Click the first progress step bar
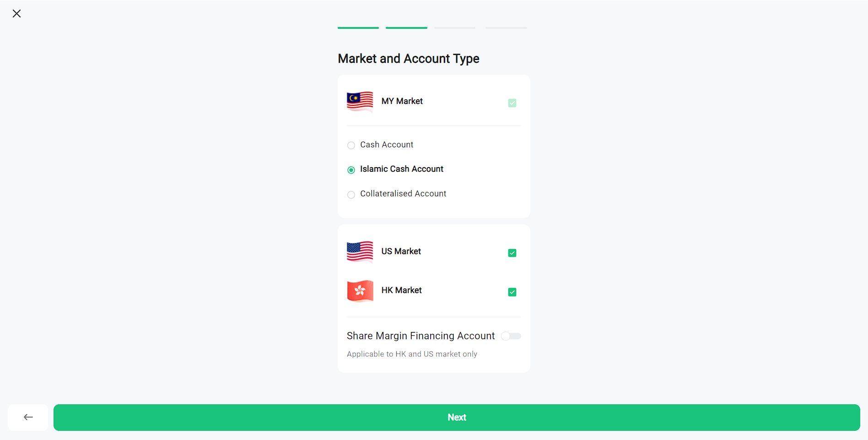The width and height of the screenshot is (868, 440). 358,28
